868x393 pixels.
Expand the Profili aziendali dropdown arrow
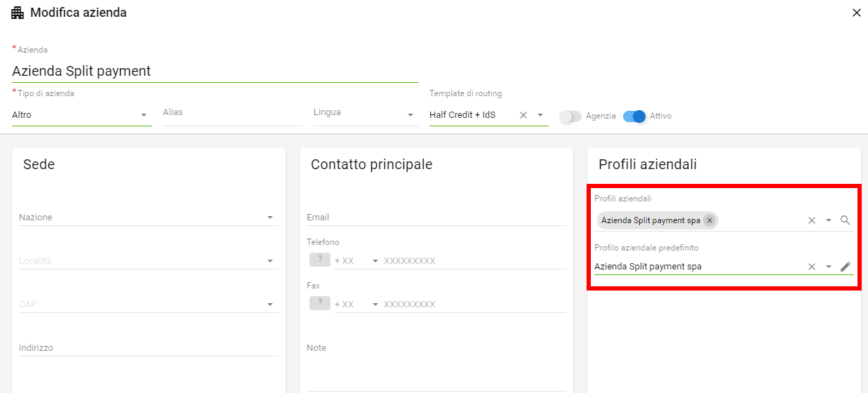tap(829, 220)
